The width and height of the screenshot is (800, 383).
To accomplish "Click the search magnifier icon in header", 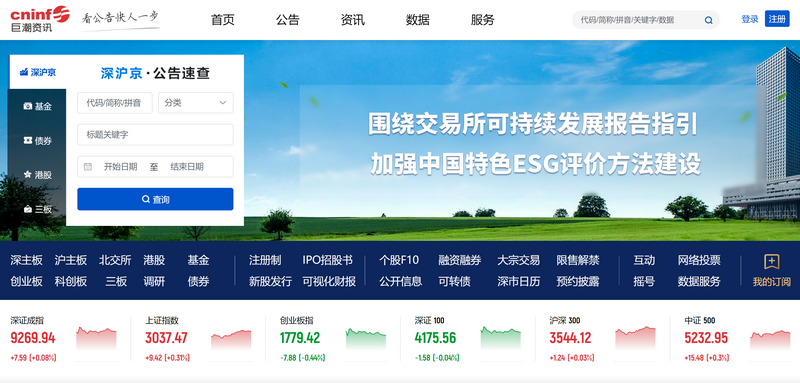I will [x=708, y=20].
